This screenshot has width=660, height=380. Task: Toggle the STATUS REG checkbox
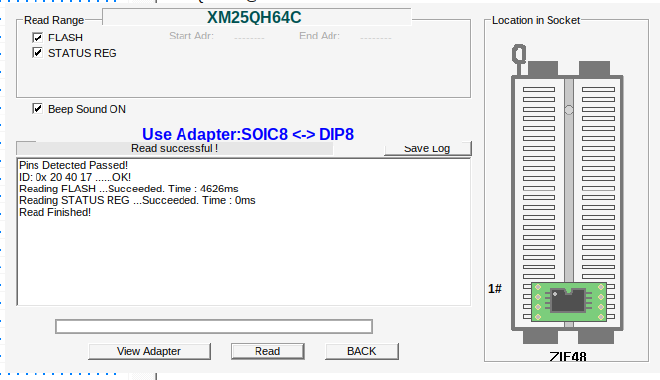point(37,53)
